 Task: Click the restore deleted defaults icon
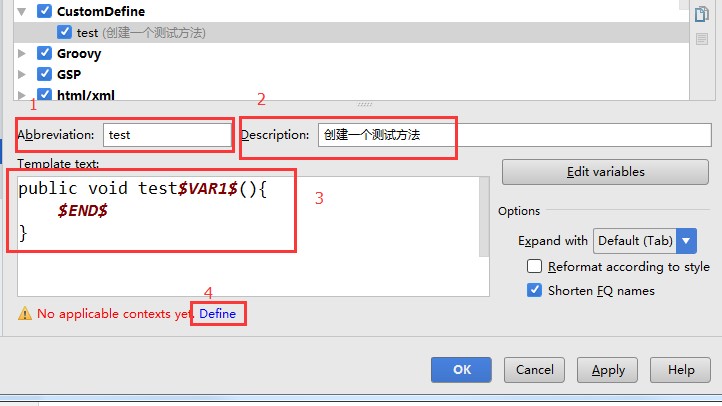pyautogui.click(x=701, y=39)
